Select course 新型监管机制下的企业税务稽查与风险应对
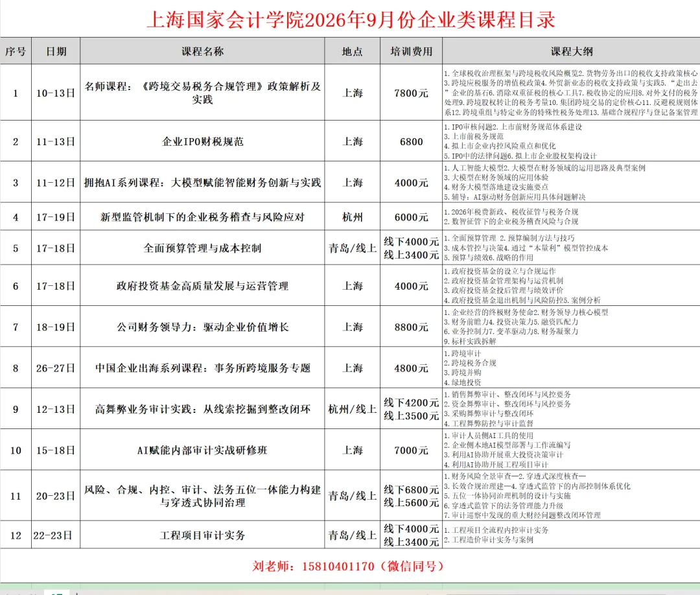The image size is (700, 595). pos(202,217)
